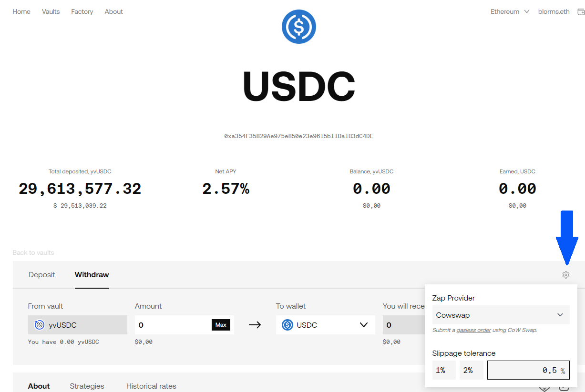This screenshot has height=392, width=585.
Task: Expand the Zap Provider Cowswap dropdown
Action: [501, 315]
